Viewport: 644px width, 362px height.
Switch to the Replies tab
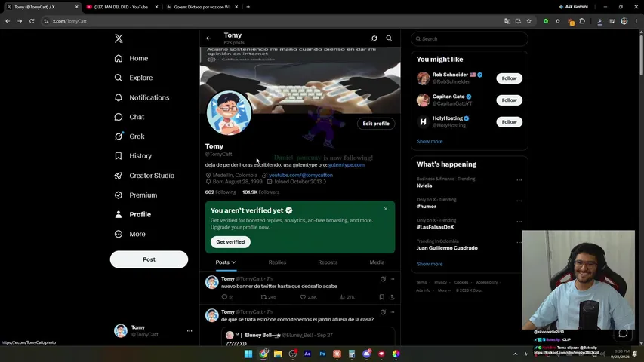277,262
